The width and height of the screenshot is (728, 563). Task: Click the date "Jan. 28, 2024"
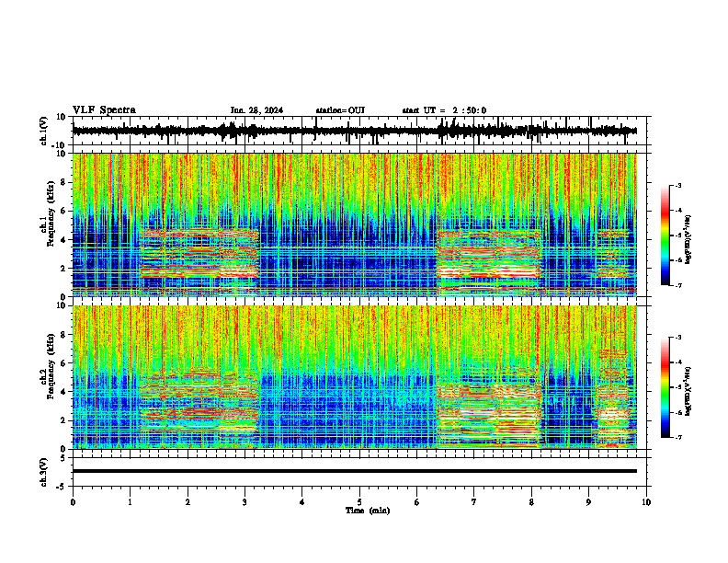[256, 110]
